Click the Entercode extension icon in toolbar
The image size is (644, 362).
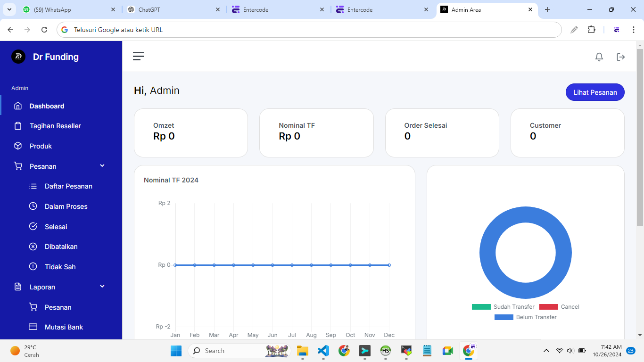pos(617,30)
